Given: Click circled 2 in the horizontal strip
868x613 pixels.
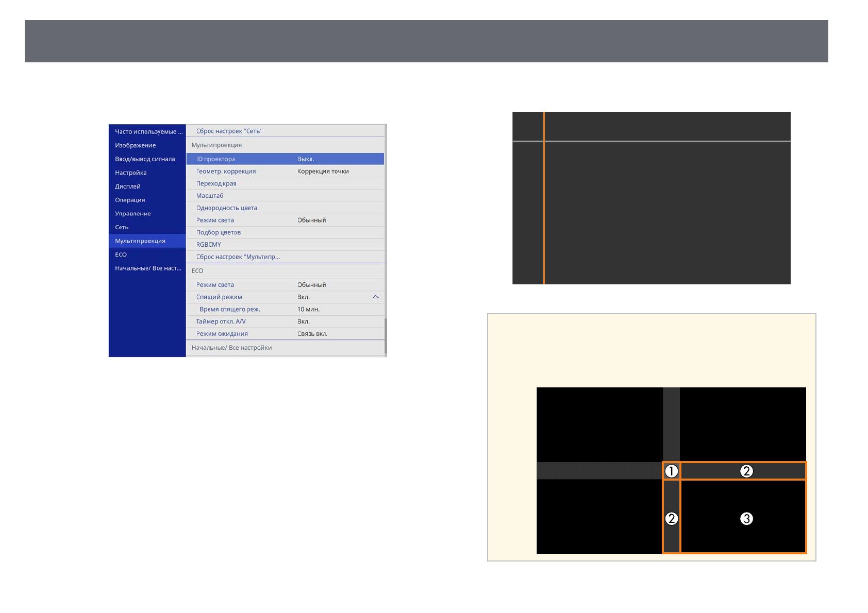Looking at the screenshot, I should coord(746,471).
